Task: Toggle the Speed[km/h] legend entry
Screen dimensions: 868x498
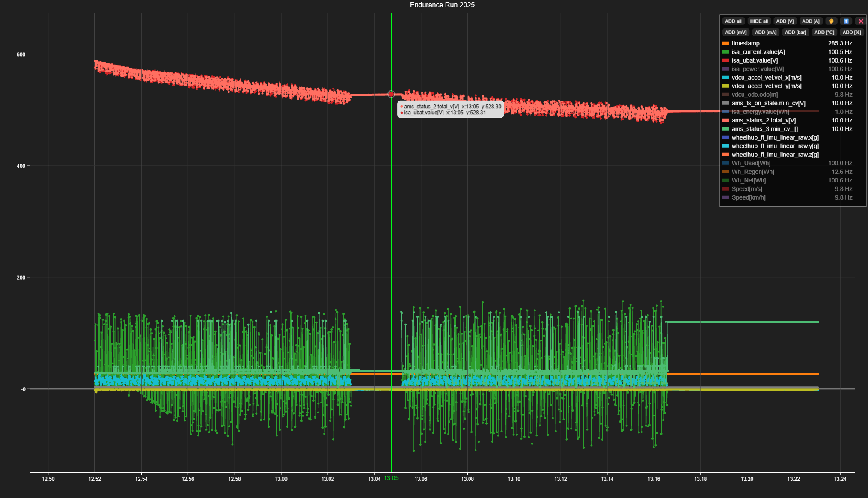Action: [x=748, y=197]
